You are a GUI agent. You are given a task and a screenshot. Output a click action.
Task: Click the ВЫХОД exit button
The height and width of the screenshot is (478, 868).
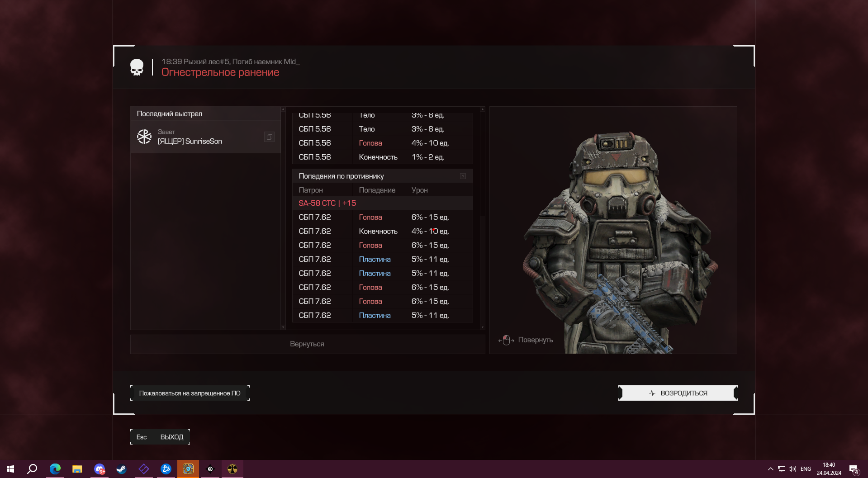(x=172, y=437)
